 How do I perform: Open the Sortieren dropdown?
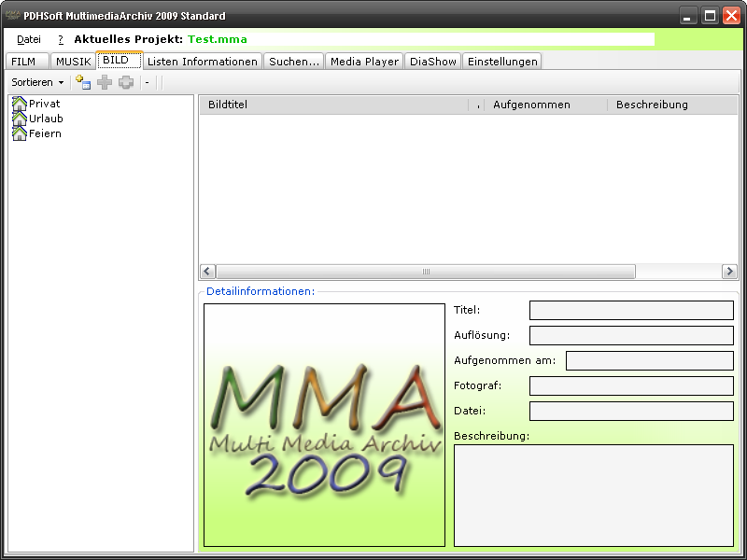point(37,82)
